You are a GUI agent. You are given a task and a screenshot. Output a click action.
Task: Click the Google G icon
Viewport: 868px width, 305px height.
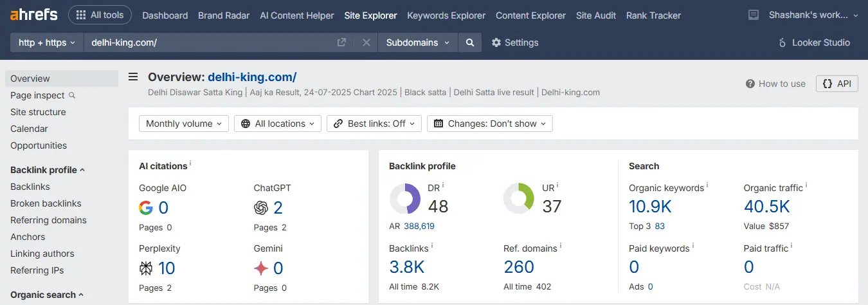click(x=146, y=208)
